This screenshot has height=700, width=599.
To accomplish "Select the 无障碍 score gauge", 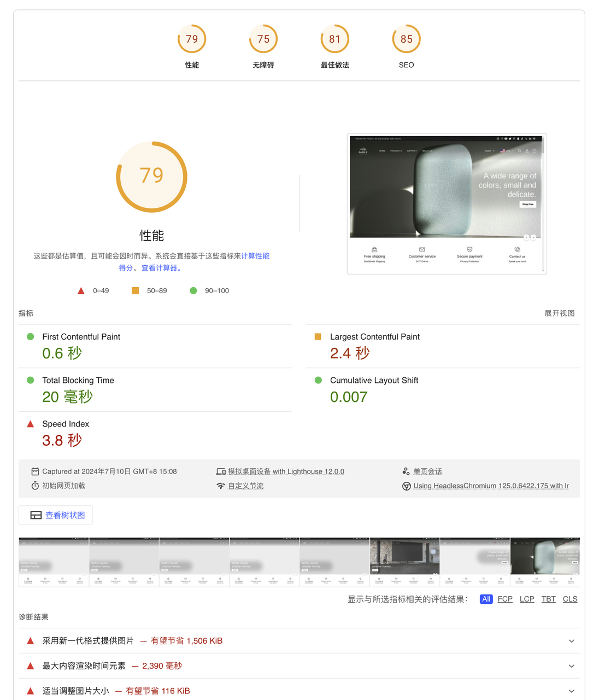I will point(263,39).
